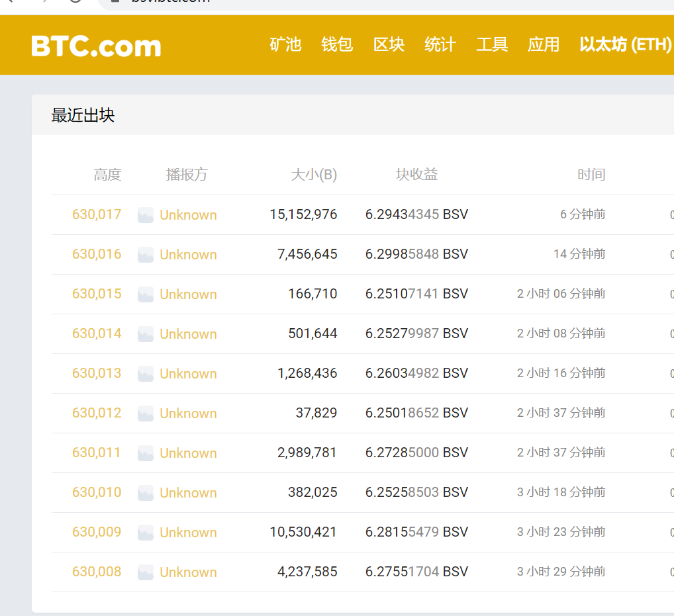Image resolution: width=674 pixels, height=616 pixels.
Task: Click broadcaster icon for block 630,011
Action: (146, 453)
